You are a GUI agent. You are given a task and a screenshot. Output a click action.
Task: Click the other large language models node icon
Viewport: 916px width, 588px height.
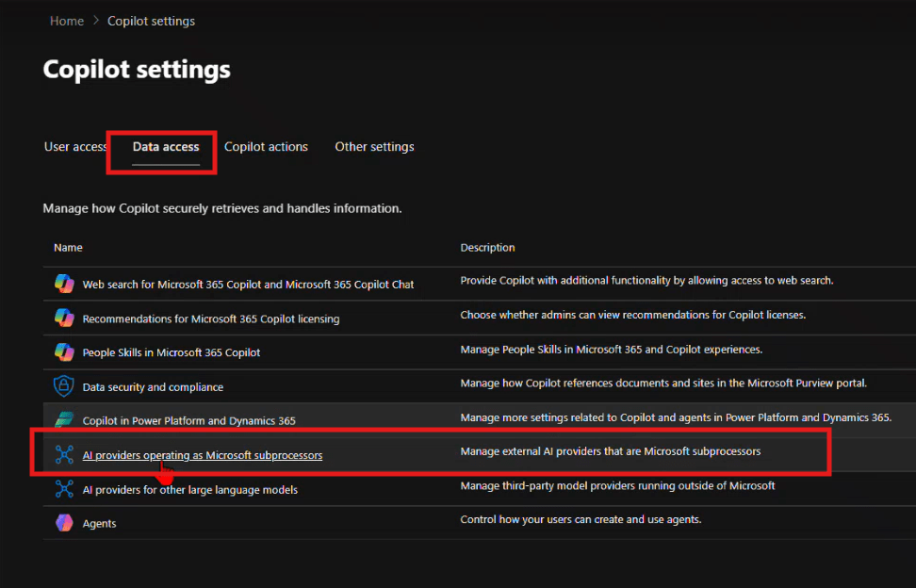64,489
